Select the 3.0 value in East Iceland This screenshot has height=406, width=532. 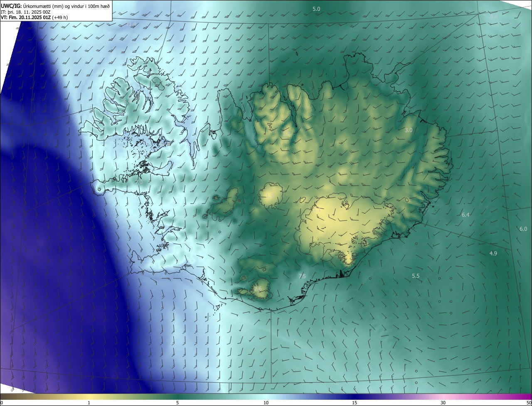coord(409,130)
